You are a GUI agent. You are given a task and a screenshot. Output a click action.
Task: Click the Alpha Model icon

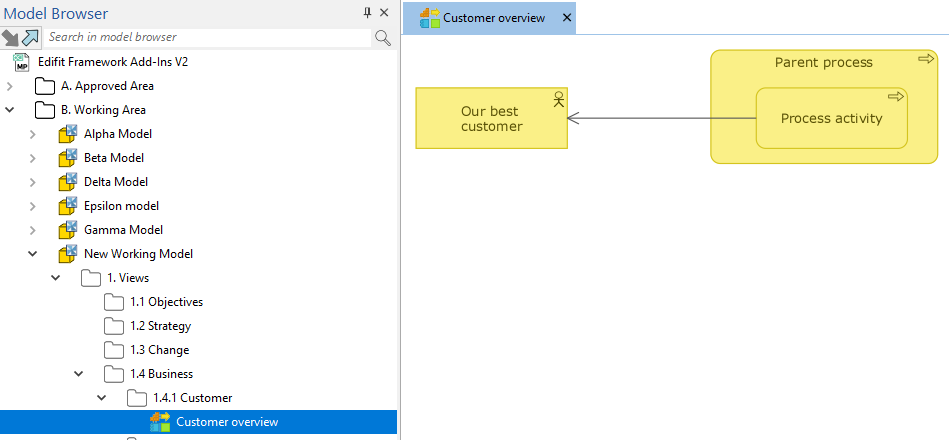pyautogui.click(x=67, y=134)
